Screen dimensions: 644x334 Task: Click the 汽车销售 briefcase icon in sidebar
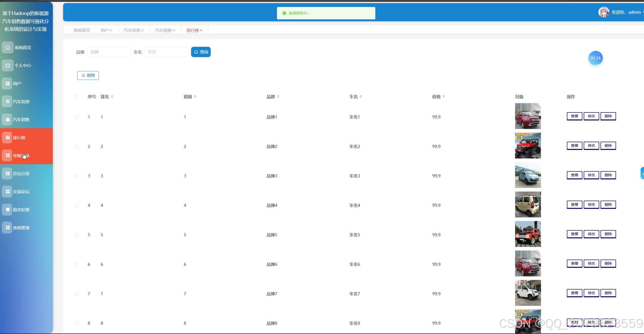click(8, 119)
